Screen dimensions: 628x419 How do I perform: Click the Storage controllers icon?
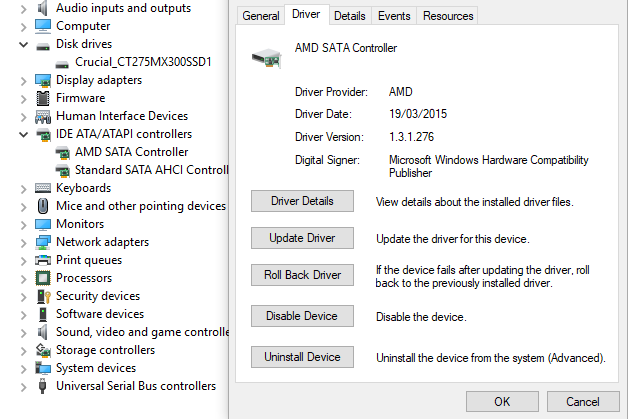(43, 351)
